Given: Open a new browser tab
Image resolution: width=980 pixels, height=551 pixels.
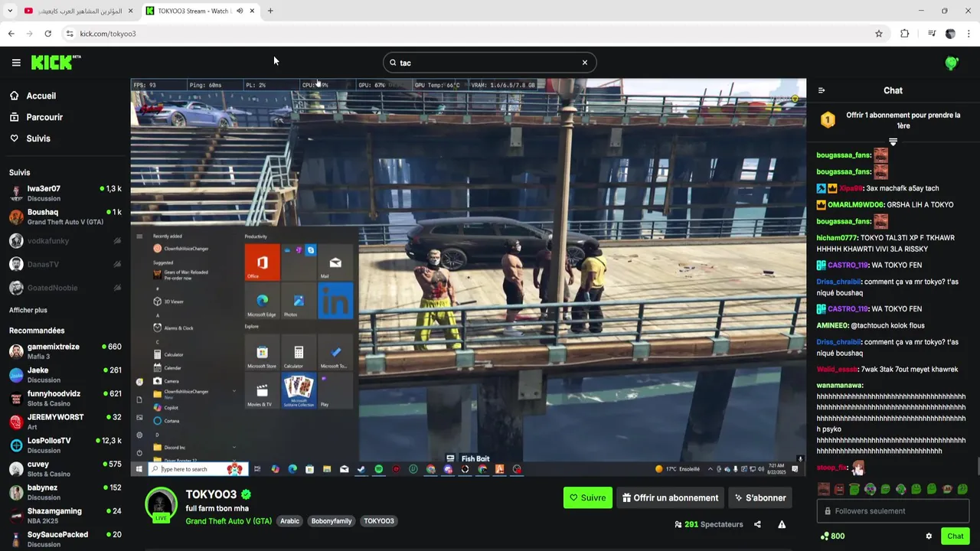Looking at the screenshot, I should pyautogui.click(x=270, y=11).
